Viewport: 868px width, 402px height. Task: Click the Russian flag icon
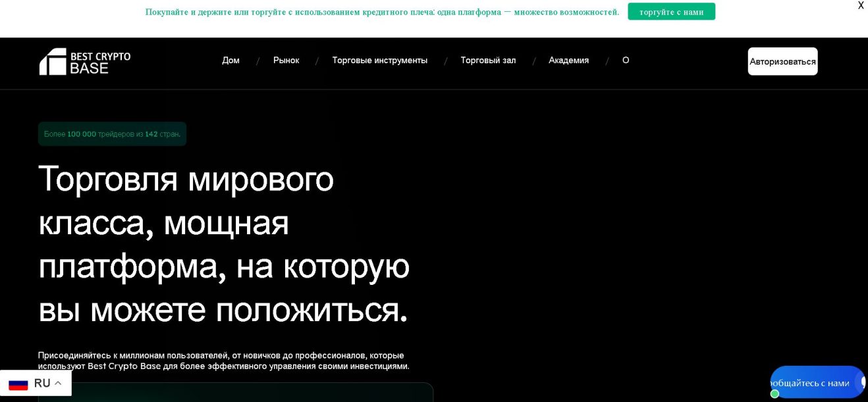pyautogui.click(x=18, y=384)
